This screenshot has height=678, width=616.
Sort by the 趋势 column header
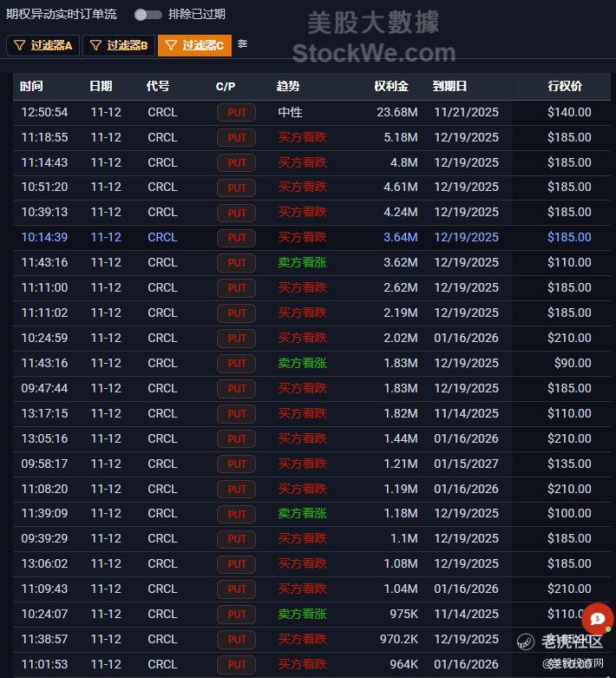pos(288,86)
